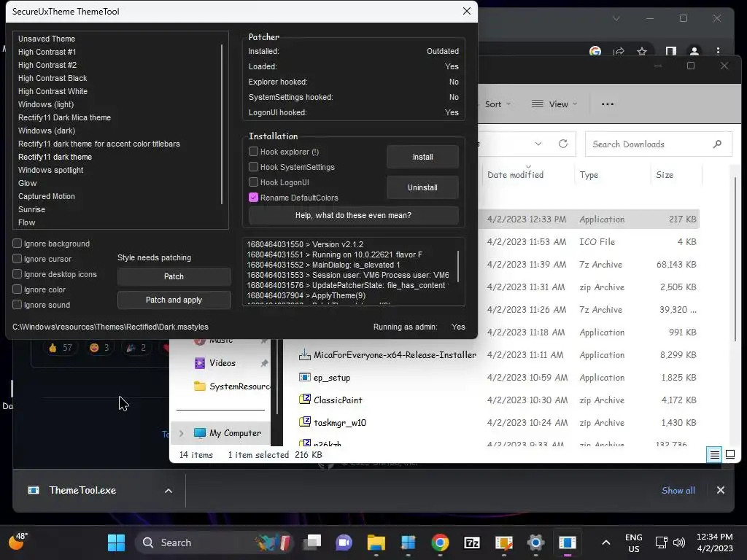Tick the Ignore background checkbox

click(18, 244)
